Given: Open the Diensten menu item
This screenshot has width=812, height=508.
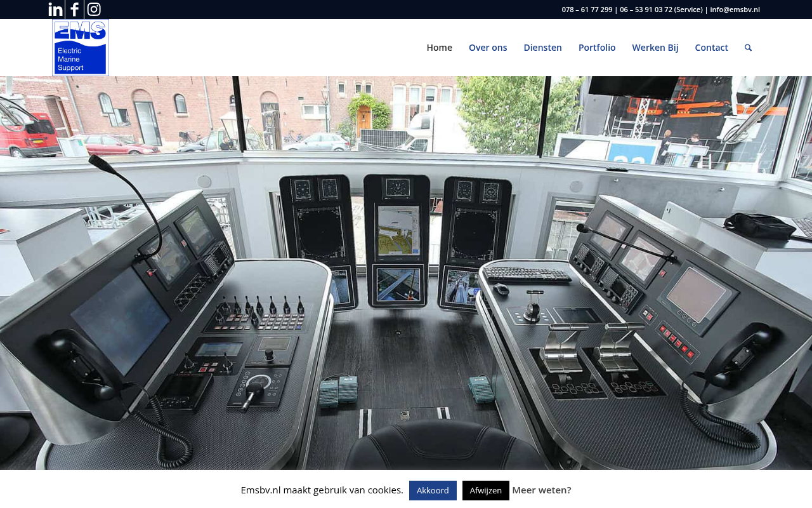Looking at the screenshot, I should (542, 48).
